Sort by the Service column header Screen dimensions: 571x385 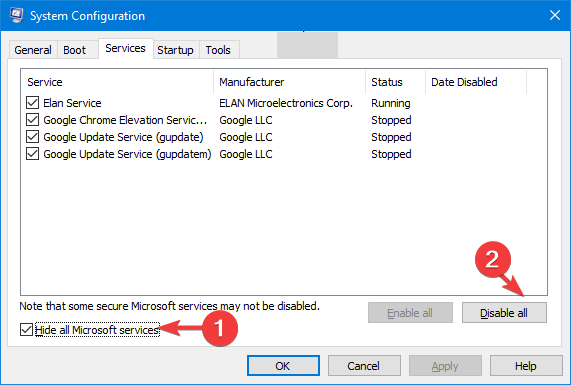coord(117,82)
